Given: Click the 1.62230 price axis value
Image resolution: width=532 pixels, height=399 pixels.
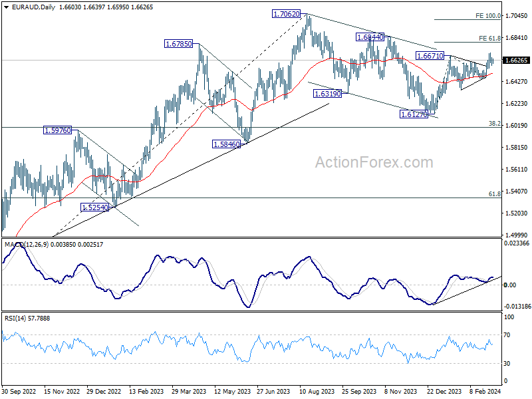Looking at the screenshot, I should tap(517, 104).
